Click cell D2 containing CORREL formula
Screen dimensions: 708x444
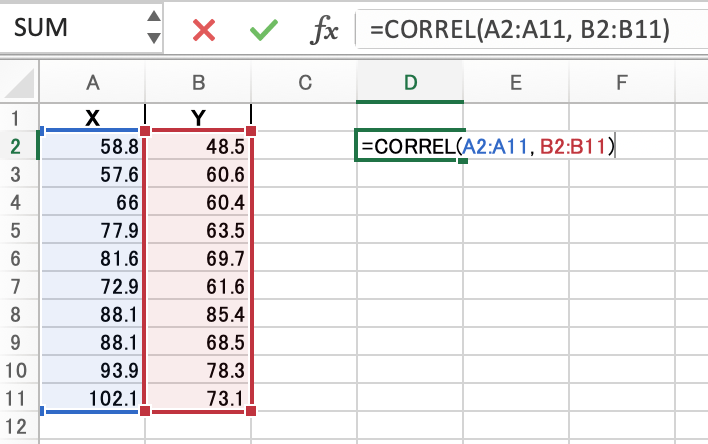[410, 146]
